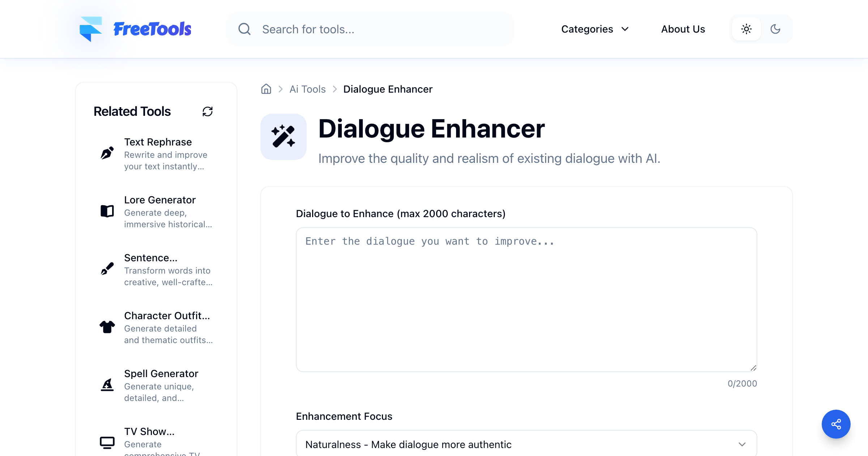
Task: Open the Character Outfit... tool
Action: [x=156, y=328]
